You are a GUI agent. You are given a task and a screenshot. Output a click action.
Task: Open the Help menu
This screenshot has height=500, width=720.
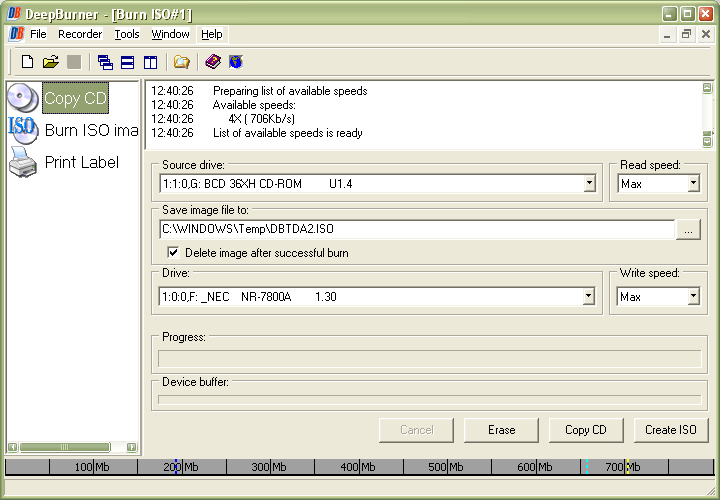click(x=212, y=34)
